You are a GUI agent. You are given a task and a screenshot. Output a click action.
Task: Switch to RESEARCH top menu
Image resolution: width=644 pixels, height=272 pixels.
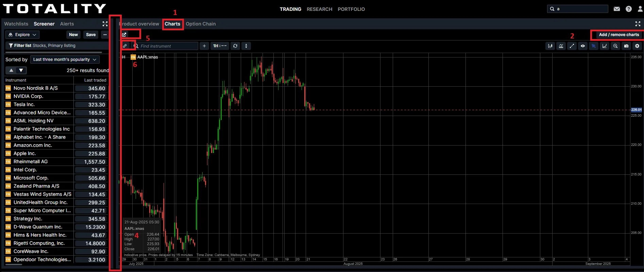pos(319,9)
